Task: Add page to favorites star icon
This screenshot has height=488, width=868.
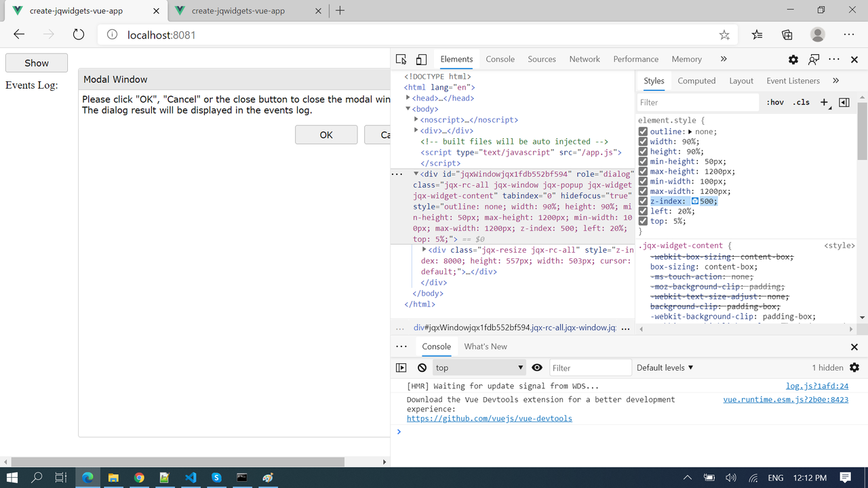Action: (x=724, y=35)
